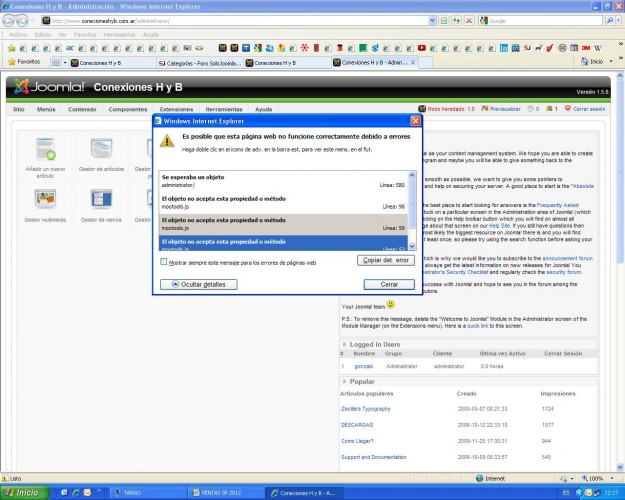Check Mostrar siempre este mensaje checkbox
625x500 pixels.
tap(163, 262)
